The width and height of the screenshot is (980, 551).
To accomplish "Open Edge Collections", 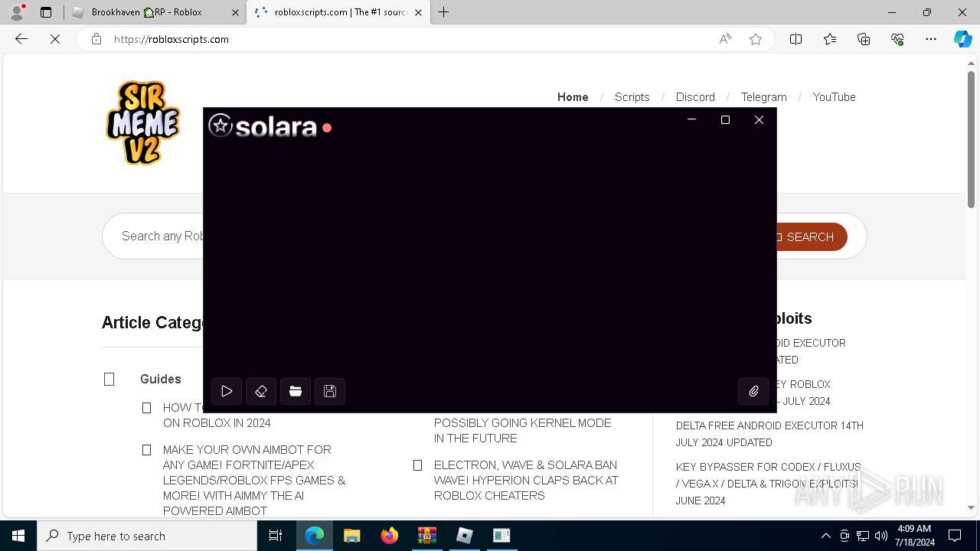I will point(864,39).
